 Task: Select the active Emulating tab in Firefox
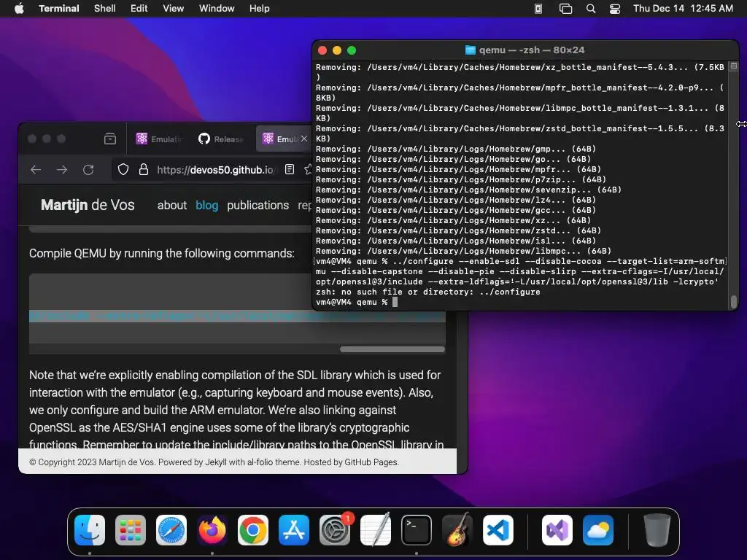(281, 139)
